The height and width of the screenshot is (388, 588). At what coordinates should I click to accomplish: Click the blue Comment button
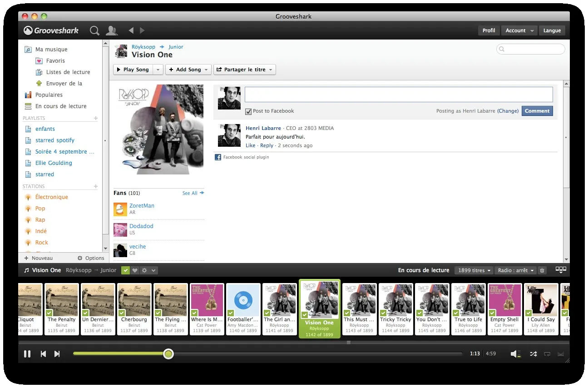click(537, 111)
